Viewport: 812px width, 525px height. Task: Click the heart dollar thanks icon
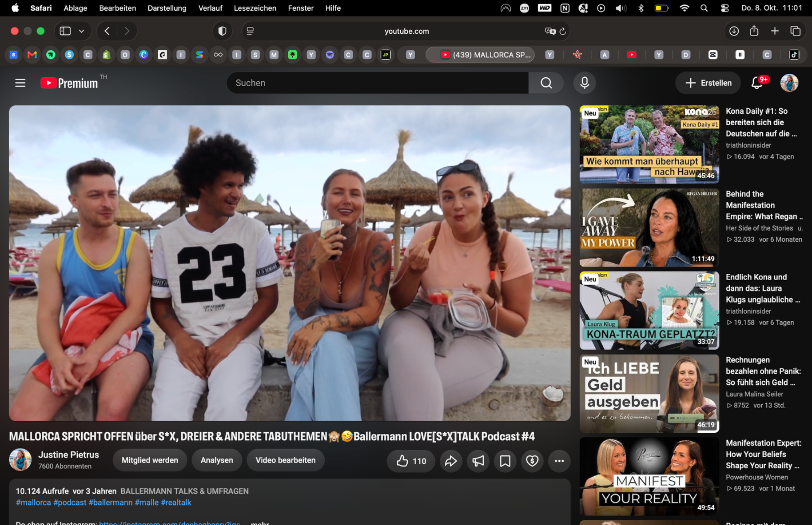(x=532, y=460)
